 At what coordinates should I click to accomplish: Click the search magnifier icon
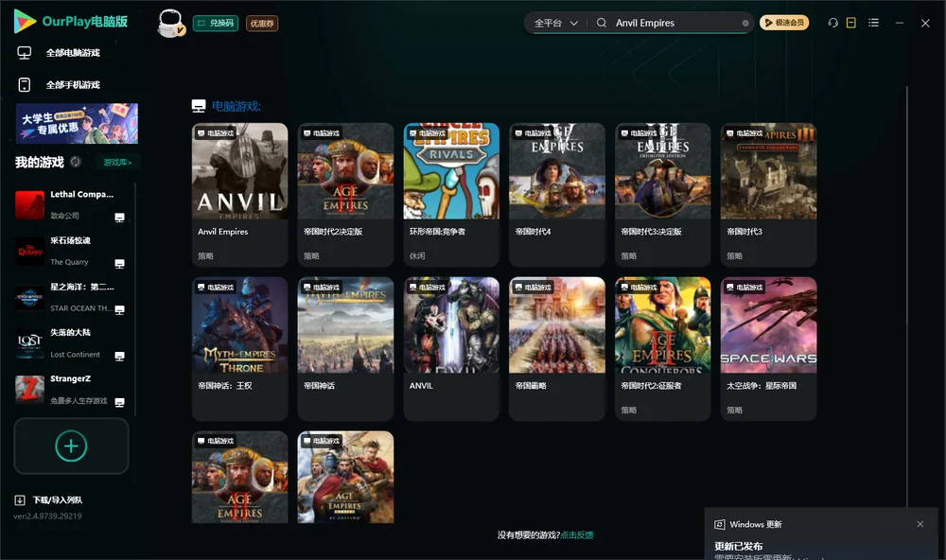[601, 23]
